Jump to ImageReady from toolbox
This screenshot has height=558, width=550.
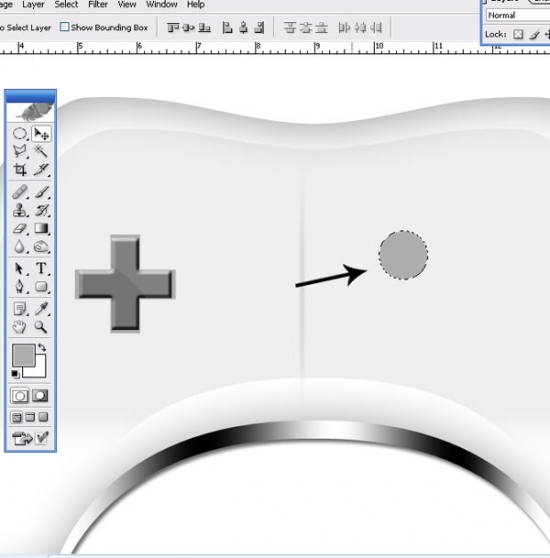pyautogui.click(x=22, y=438)
